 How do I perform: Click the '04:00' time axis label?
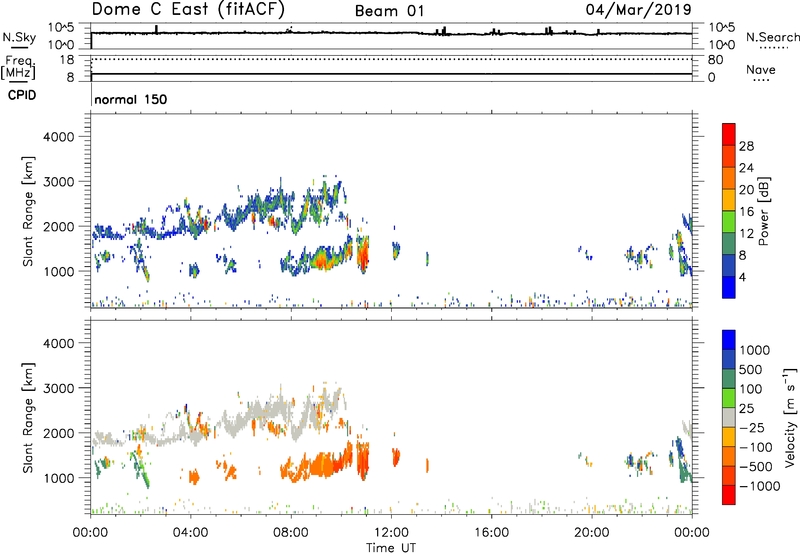tap(190, 533)
